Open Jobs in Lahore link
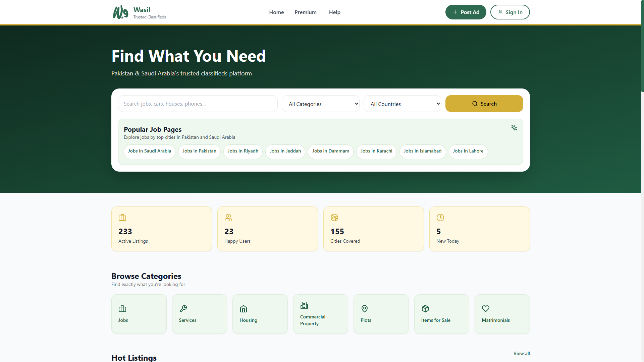The height and width of the screenshot is (362, 644). 468,152
